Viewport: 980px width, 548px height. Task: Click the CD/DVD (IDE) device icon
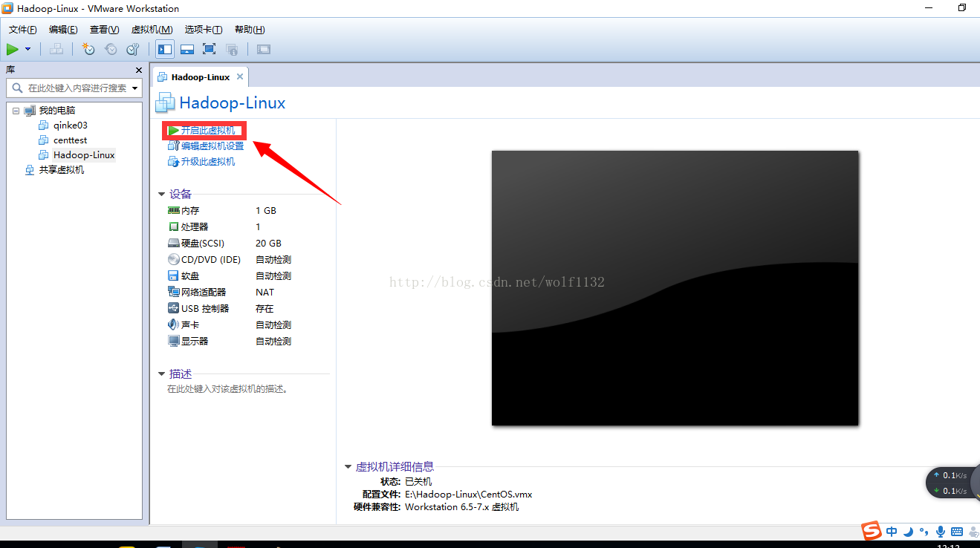tap(174, 260)
